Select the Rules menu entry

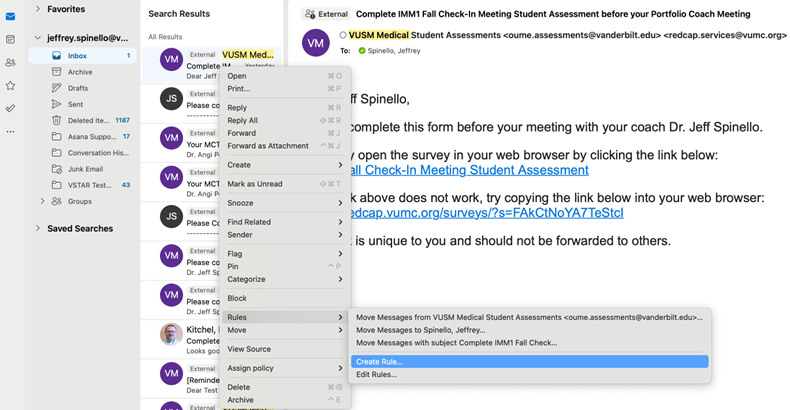(x=285, y=317)
